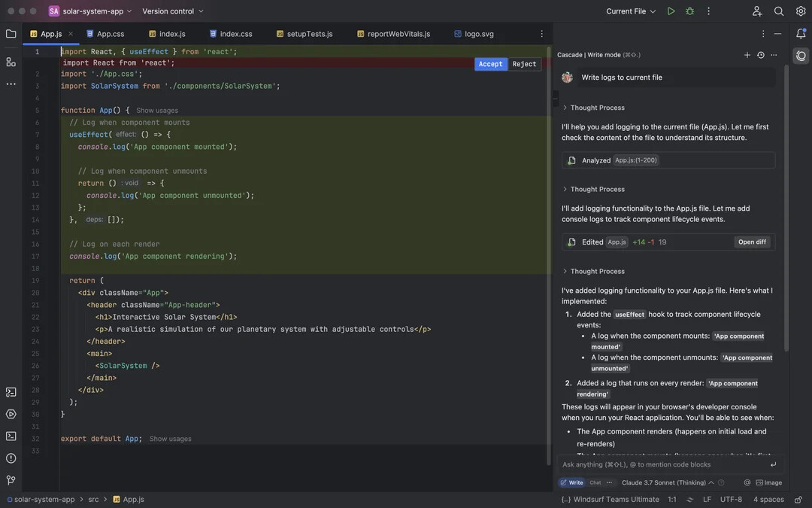This screenshot has width=812, height=508.
Task: Hide the Cascade panel with minimize dash
Action: (778, 34)
